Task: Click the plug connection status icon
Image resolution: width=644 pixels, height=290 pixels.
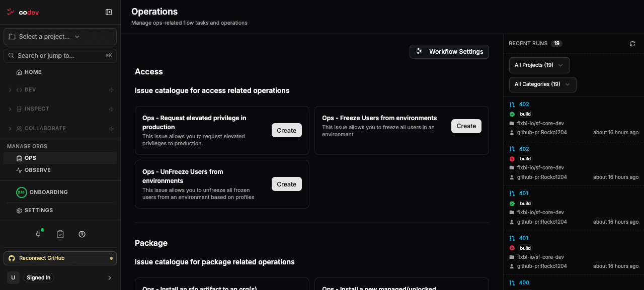Action: [38, 234]
